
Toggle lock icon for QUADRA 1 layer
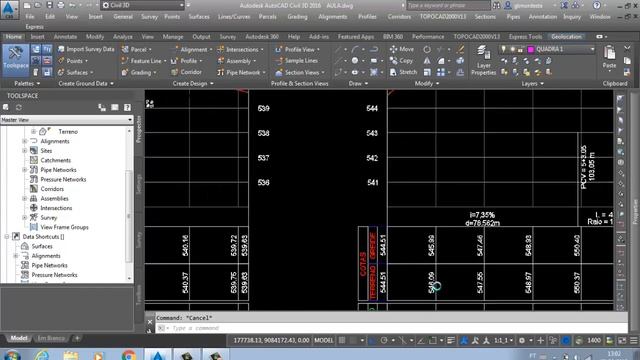[520, 49]
